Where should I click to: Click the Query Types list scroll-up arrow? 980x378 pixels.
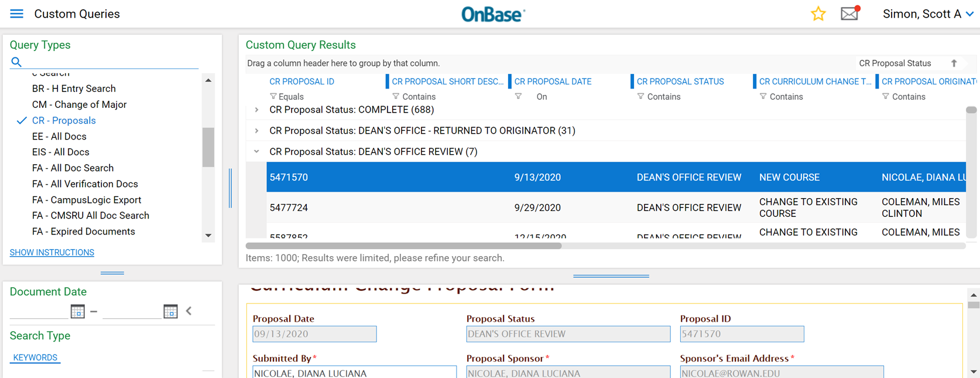click(208, 80)
